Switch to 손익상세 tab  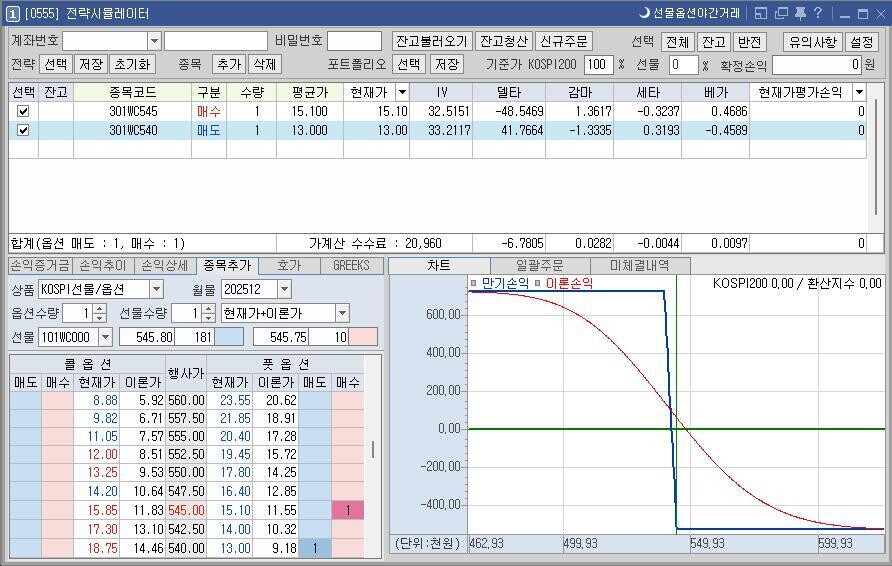(x=165, y=265)
